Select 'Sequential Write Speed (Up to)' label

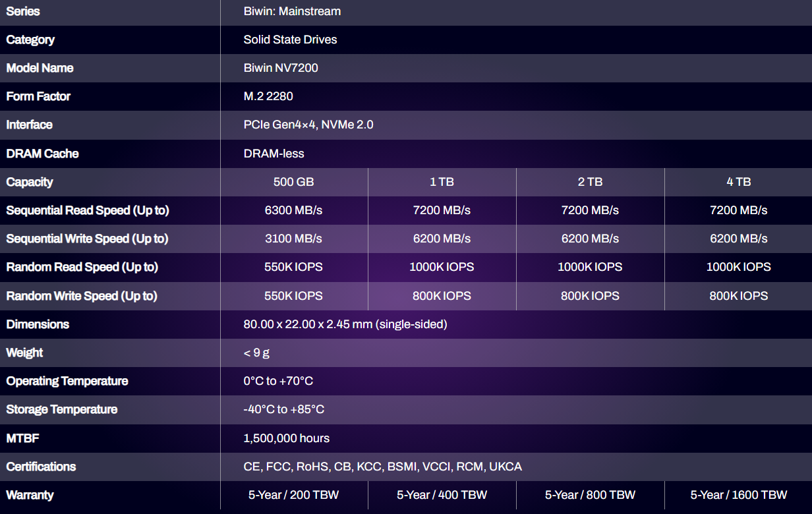[87, 239]
